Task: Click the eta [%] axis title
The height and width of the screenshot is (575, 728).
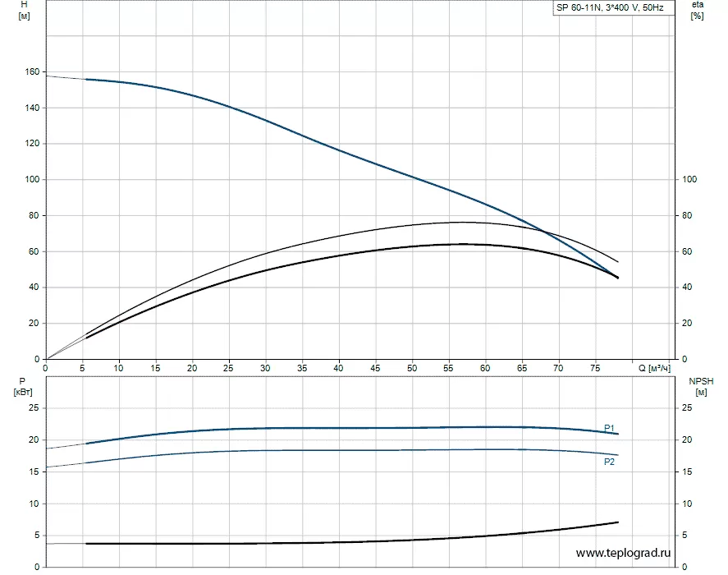Action: pyautogui.click(x=698, y=10)
